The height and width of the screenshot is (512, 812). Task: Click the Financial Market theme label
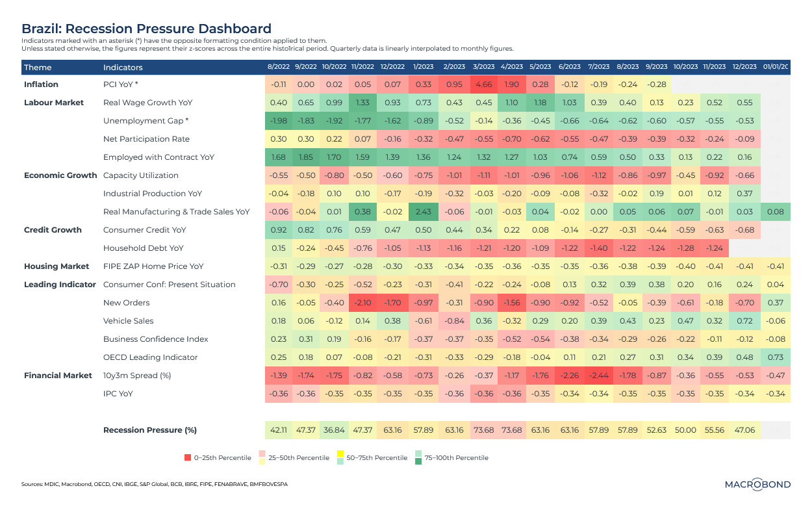pos(58,376)
